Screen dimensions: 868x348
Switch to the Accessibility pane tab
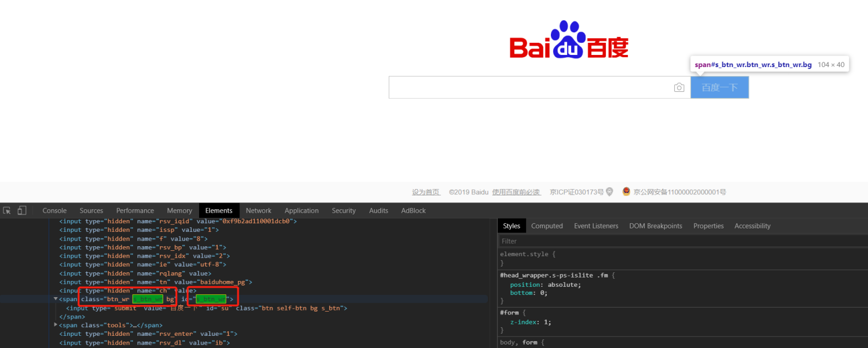752,226
